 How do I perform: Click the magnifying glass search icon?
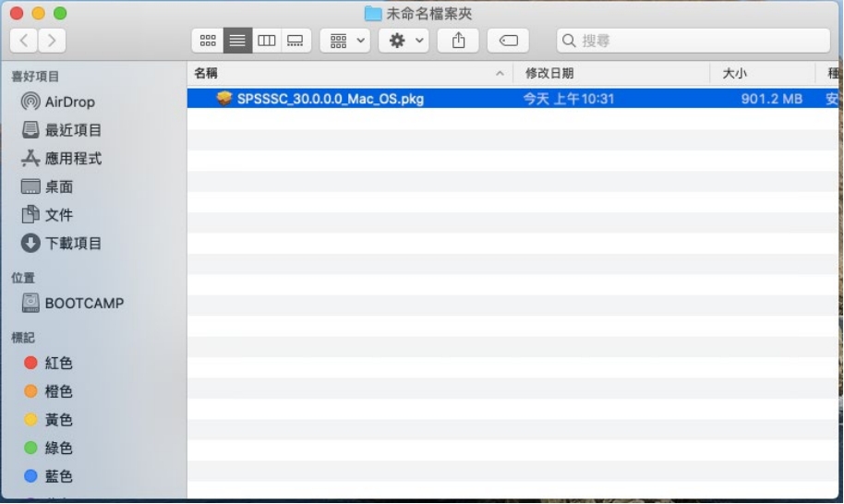click(569, 41)
